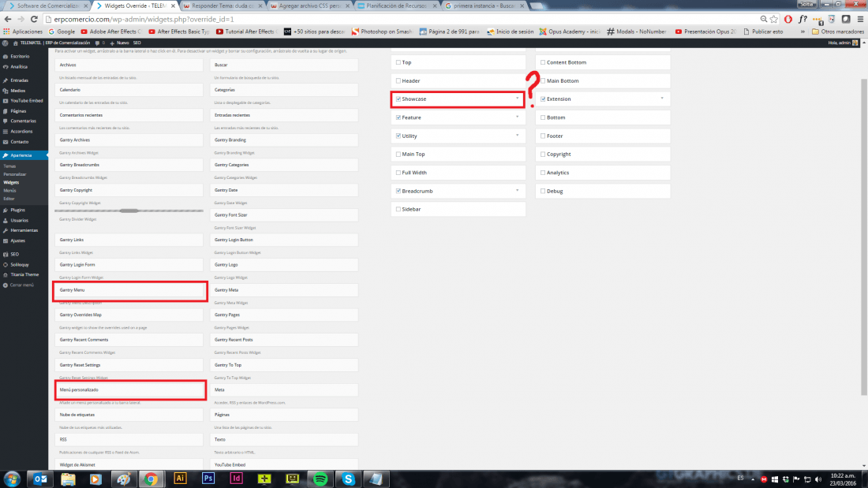Switch to the Responder Tema tab

pyautogui.click(x=222, y=6)
